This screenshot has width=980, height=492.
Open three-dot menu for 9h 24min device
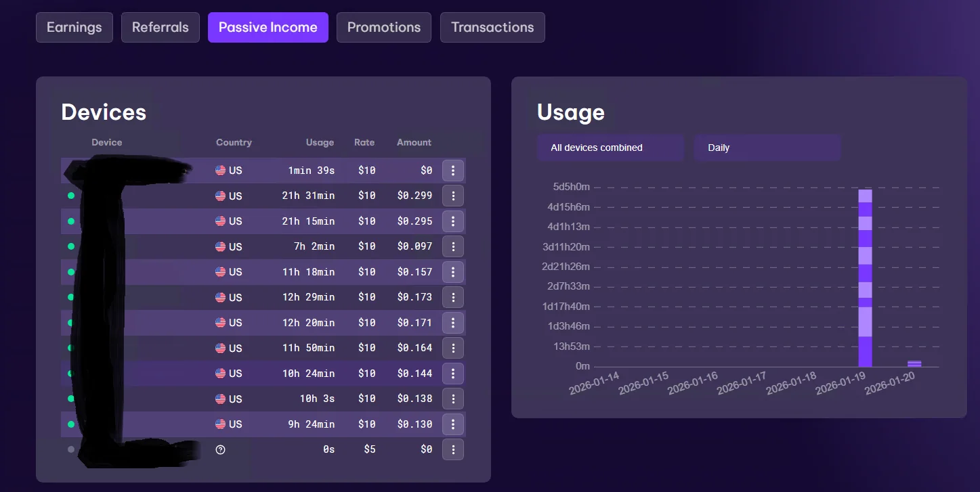453,424
